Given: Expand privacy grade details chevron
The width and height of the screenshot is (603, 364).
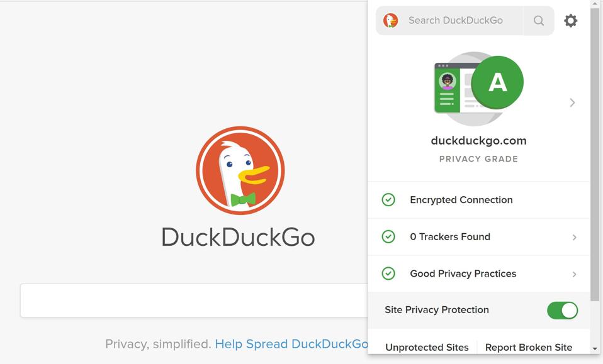Looking at the screenshot, I should tap(572, 102).
